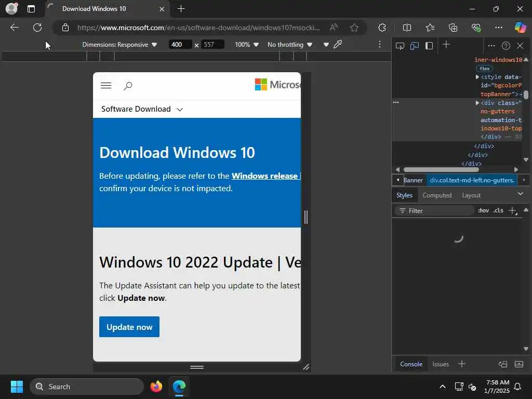Click the flex badge in Elements
This screenshot has height=399, width=532.
485,69
